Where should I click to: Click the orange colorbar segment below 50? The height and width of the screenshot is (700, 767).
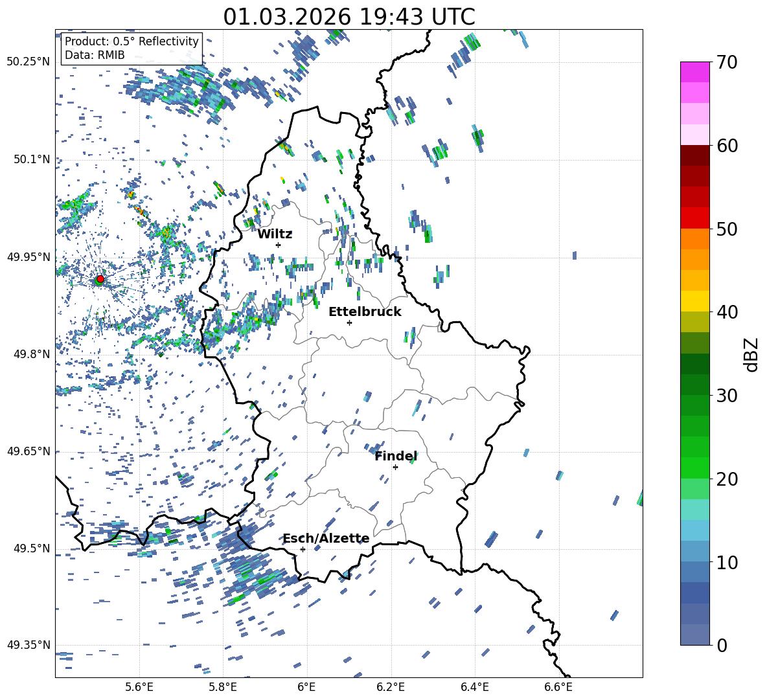pos(694,238)
